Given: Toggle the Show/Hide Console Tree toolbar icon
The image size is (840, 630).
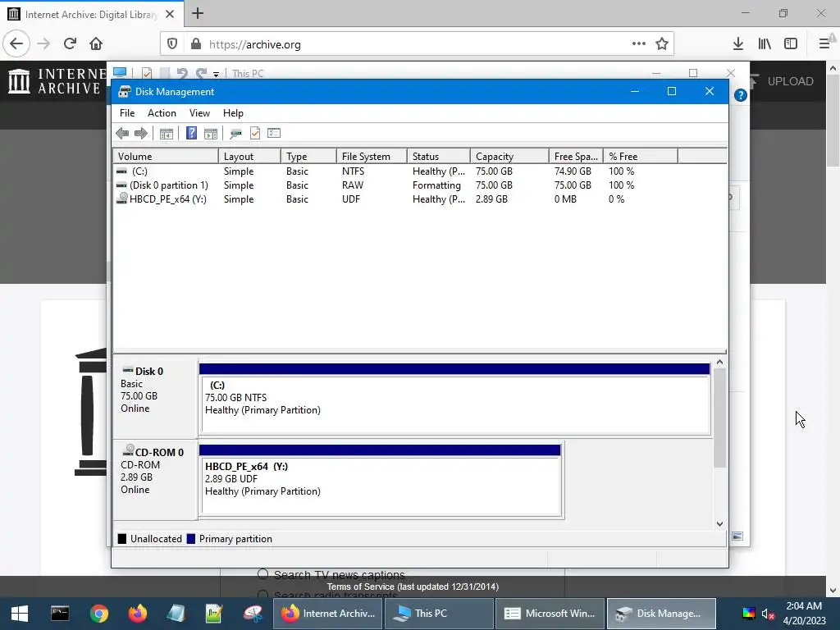Looking at the screenshot, I should (166, 134).
